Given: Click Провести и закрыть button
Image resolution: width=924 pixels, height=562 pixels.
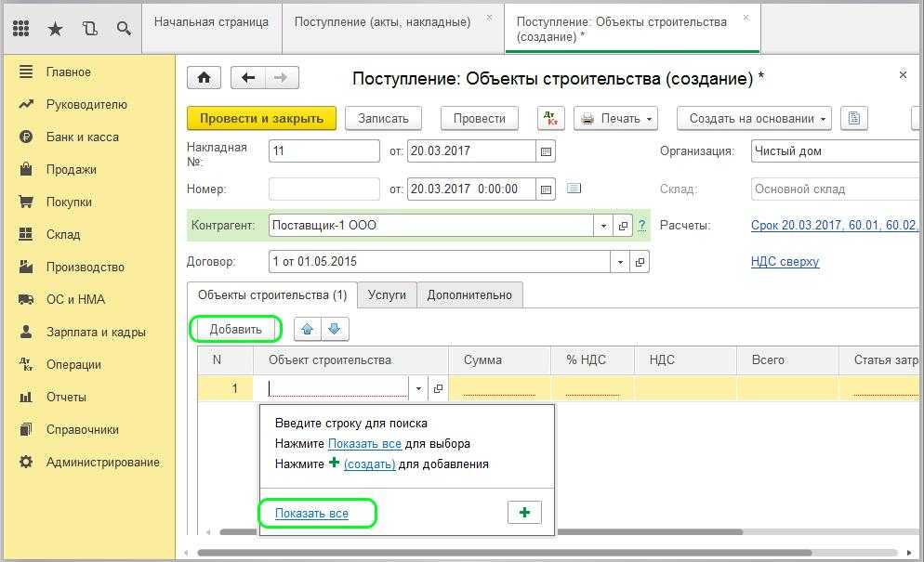Looking at the screenshot, I should (x=261, y=118).
